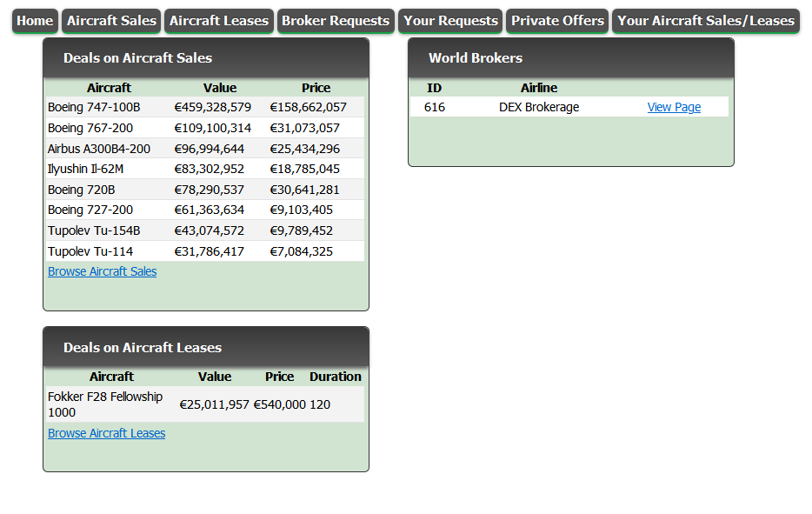Click the Boeing 720B row
Screen dimensions: 812x514
(x=82, y=190)
